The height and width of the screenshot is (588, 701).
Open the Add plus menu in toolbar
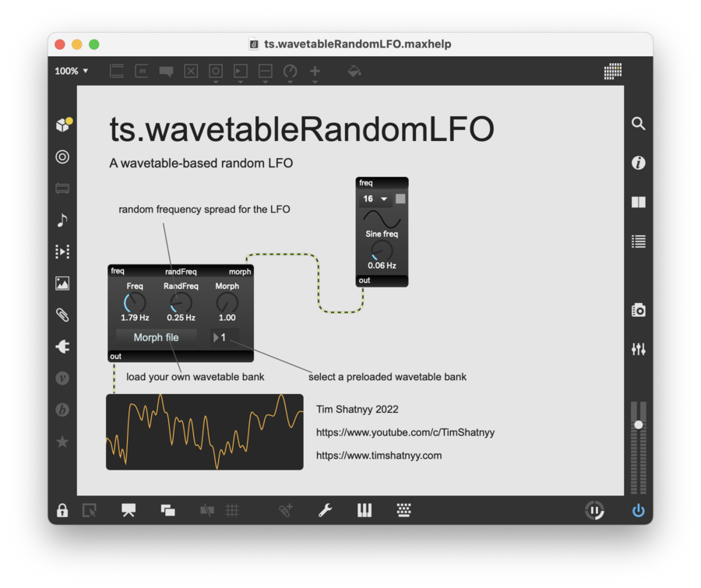[x=315, y=72]
